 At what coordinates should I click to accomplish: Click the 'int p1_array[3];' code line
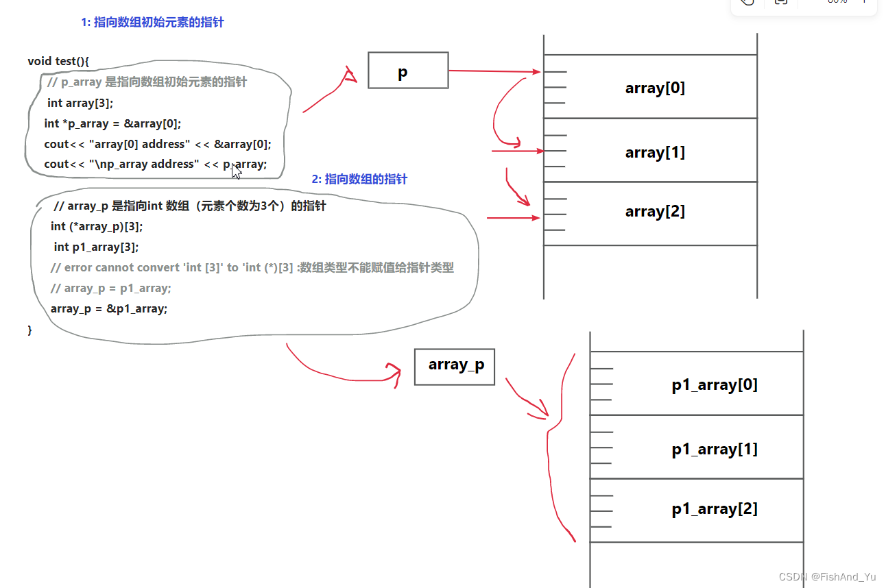pos(96,247)
